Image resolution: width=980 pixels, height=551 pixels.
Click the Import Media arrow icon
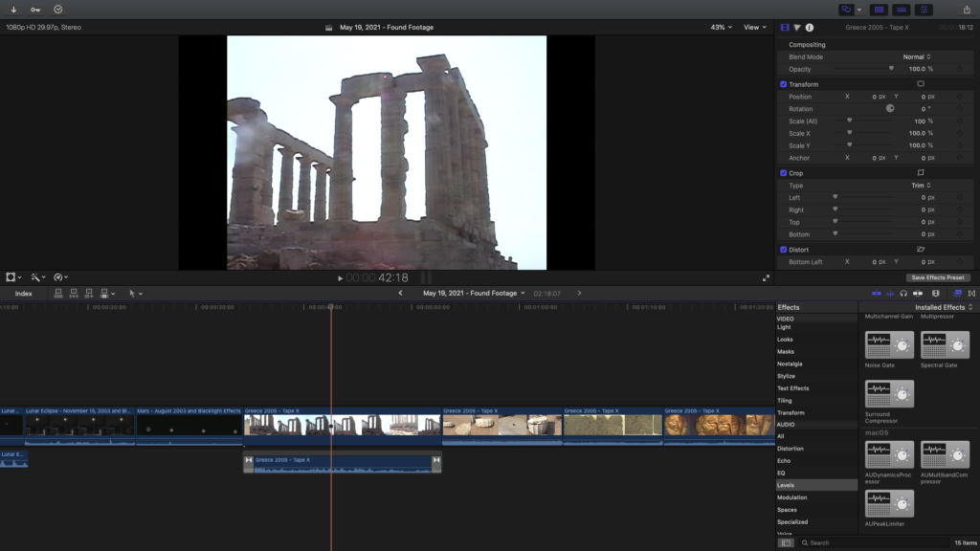click(13, 10)
